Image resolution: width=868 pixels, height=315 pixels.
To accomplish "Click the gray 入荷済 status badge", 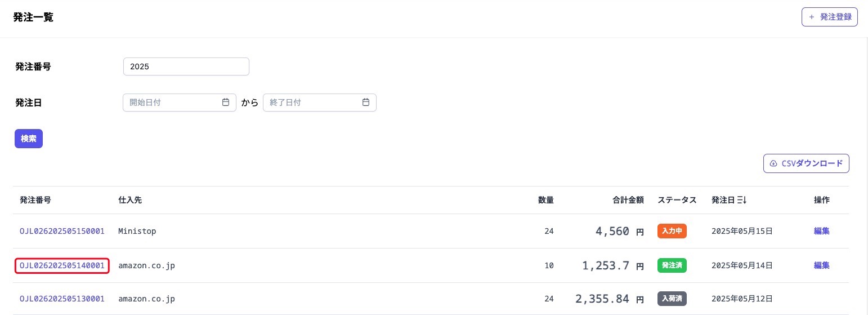I will pos(672,299).
